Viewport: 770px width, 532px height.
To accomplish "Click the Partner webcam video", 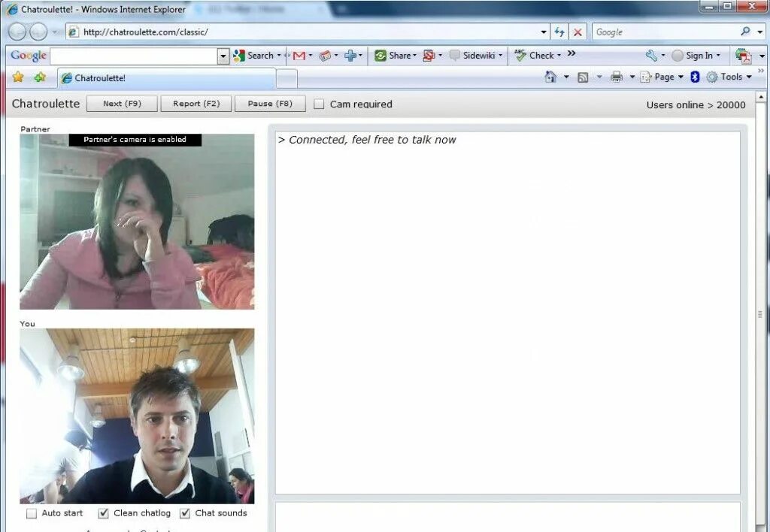I will pos(137,222).
